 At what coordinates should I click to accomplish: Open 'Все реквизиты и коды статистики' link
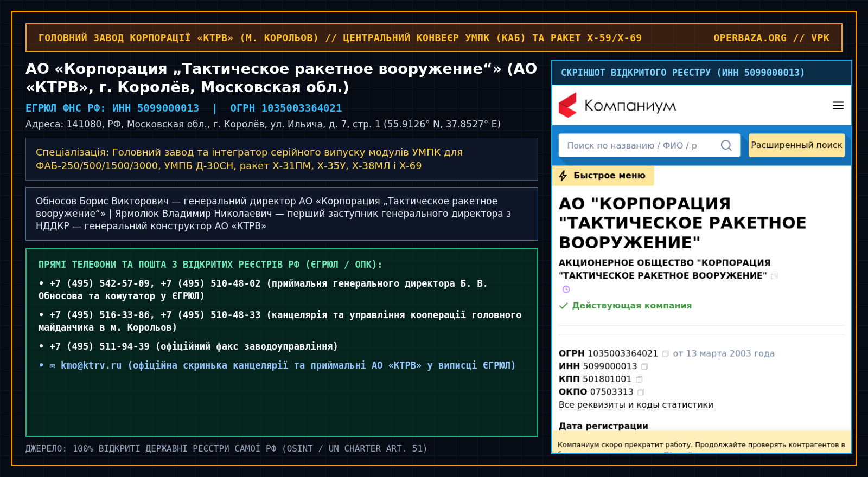coord(636,405)
